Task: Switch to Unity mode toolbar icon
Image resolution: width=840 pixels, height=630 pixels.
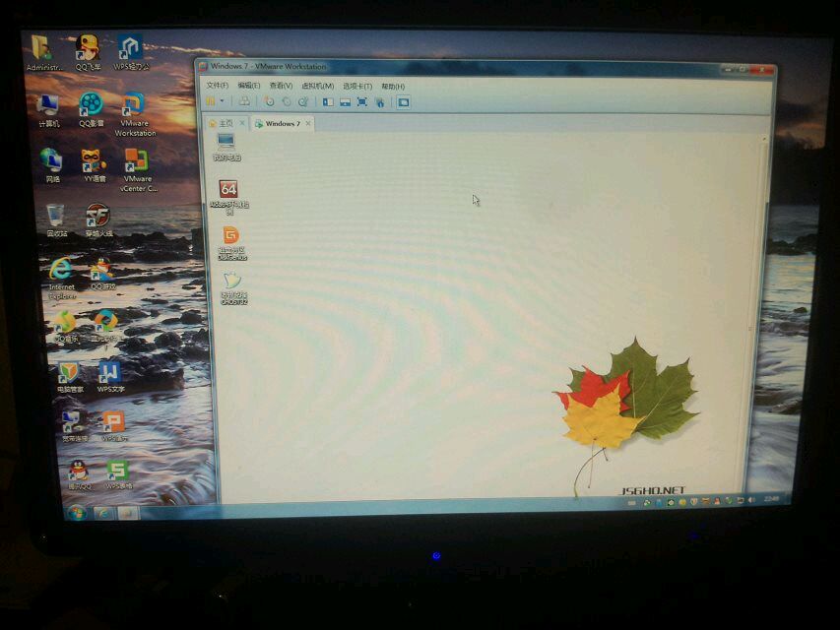Action: tap(380, 102)
